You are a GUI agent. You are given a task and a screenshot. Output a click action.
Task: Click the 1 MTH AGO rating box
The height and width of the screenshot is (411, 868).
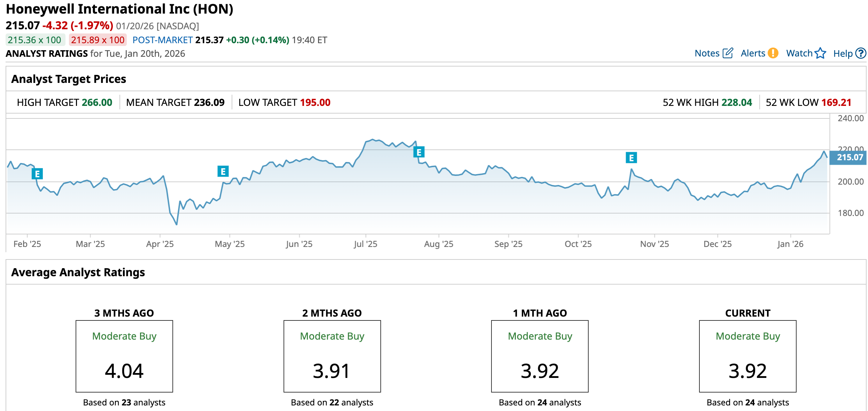coord(540,356)
